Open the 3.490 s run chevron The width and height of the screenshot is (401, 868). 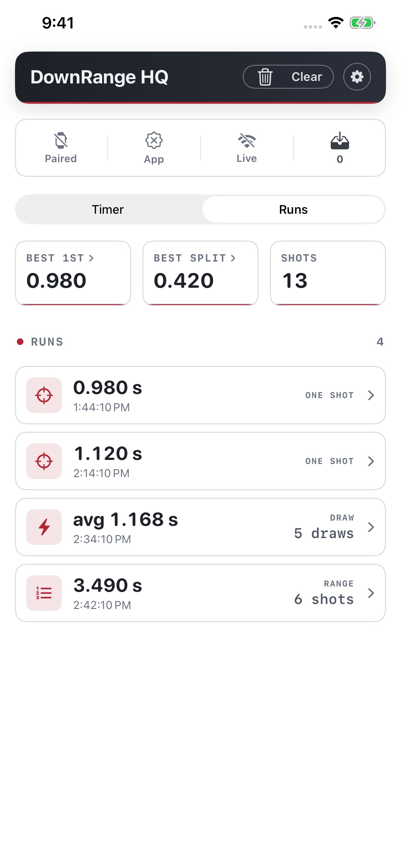click(x=371, y=593)
